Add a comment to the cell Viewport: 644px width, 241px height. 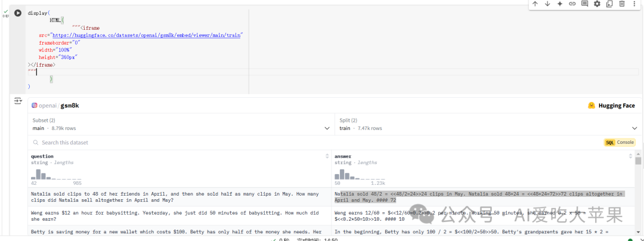[584, 4]
